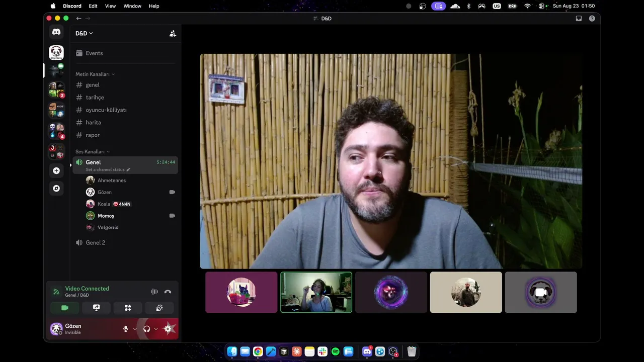Start an activity from the shapes icon

coord(128,308)
